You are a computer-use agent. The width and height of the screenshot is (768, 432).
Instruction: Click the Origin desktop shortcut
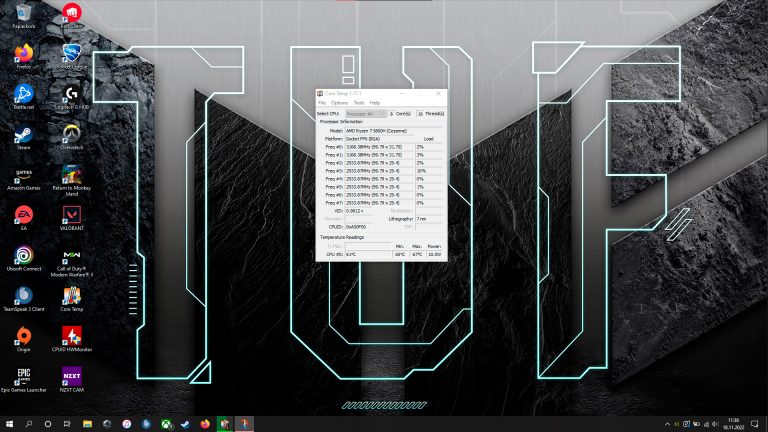tap(23, 336)
